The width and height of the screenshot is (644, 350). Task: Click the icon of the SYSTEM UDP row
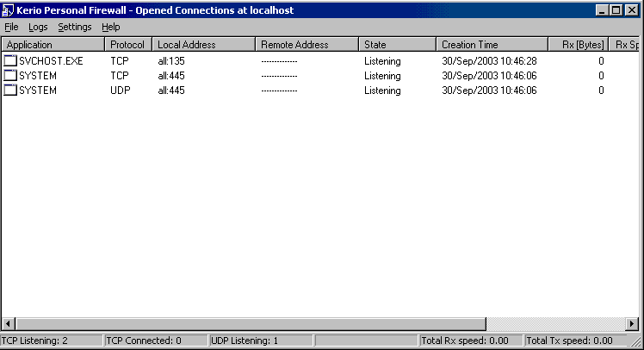tap(10, 90)
